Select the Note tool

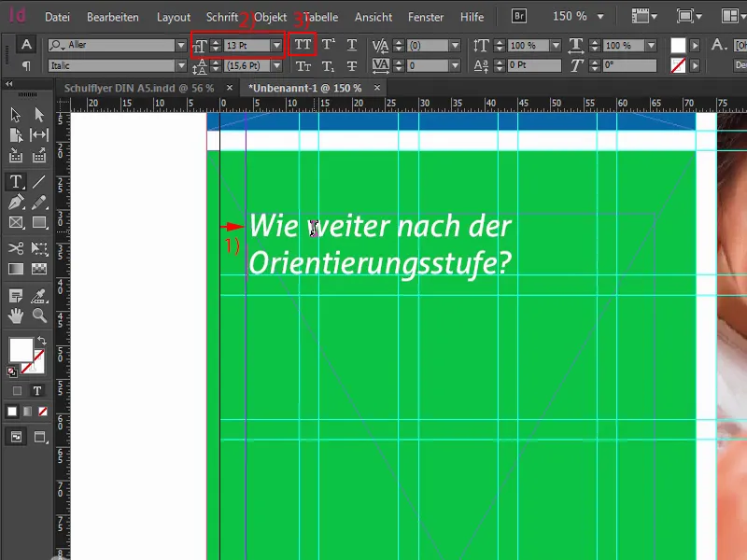[x=16, y=296]
